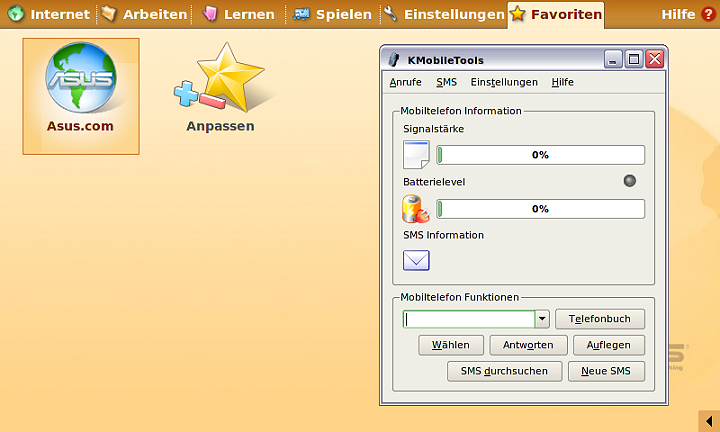Screen dimensions: 720x432
Task: Minimize the KMobileTools window
Action: (x=613, y=59)
